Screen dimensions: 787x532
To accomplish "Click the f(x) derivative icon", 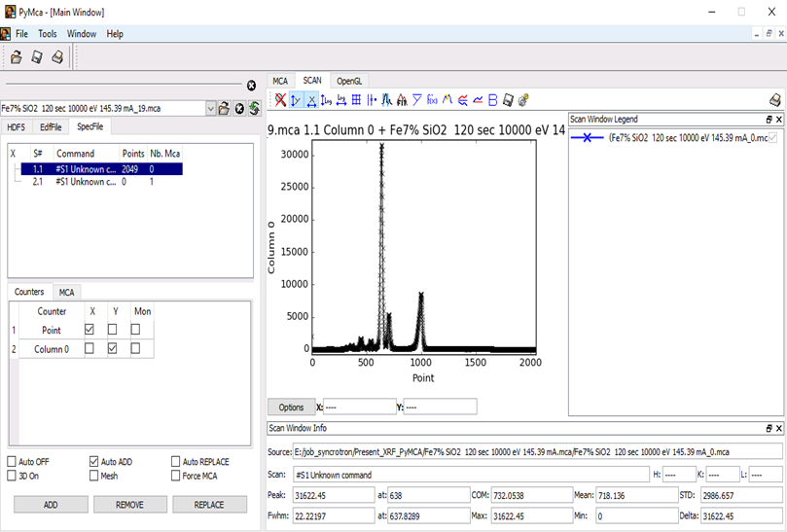I will coord(432,100).
